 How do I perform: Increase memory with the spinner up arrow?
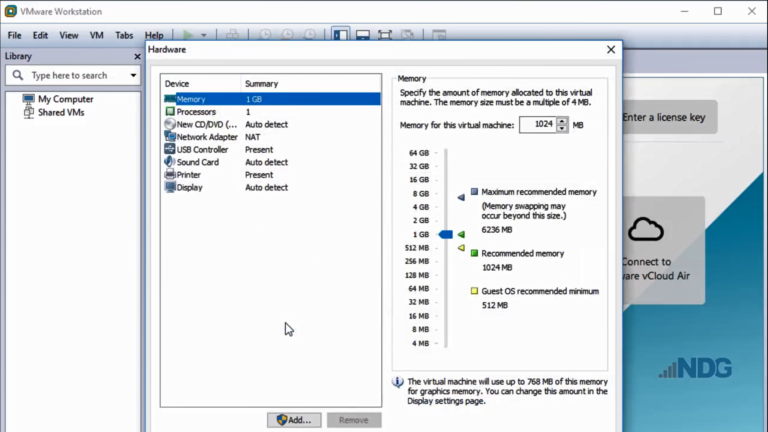click(x=562, y=121)
